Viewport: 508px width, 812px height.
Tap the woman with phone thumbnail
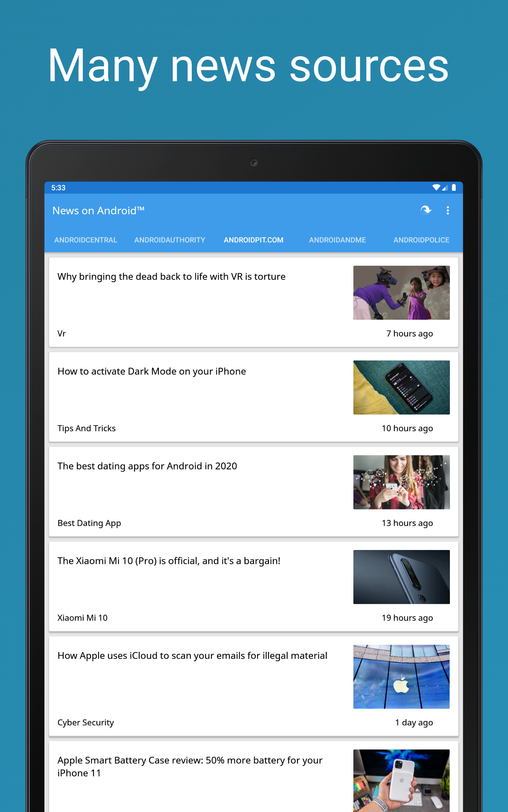click(x=401, y=482)
